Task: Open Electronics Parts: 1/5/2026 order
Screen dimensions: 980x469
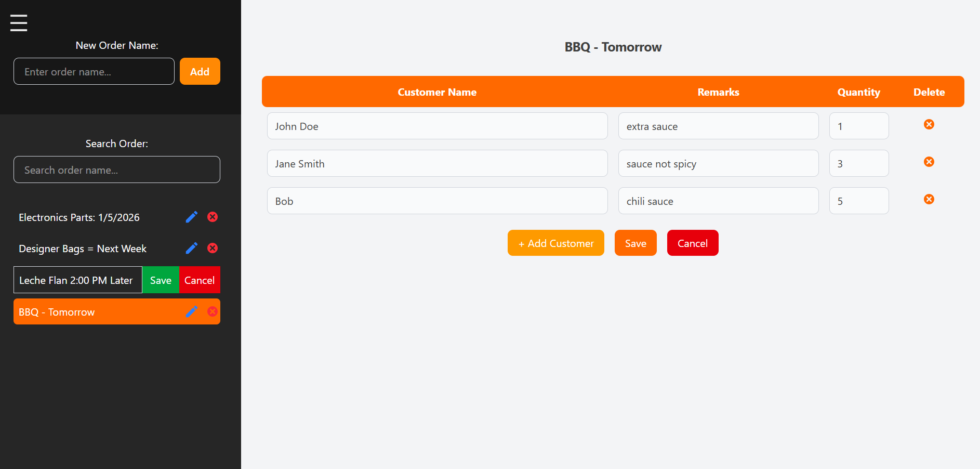Action: pyautogui.click(x=79, y=217)
